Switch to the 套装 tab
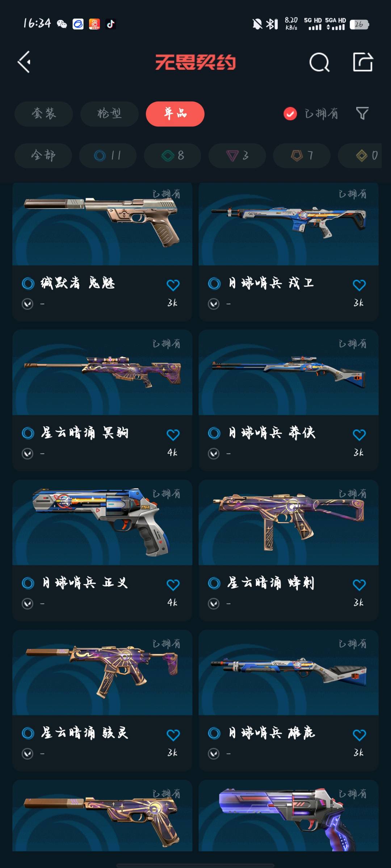 [x=44, y=114]
